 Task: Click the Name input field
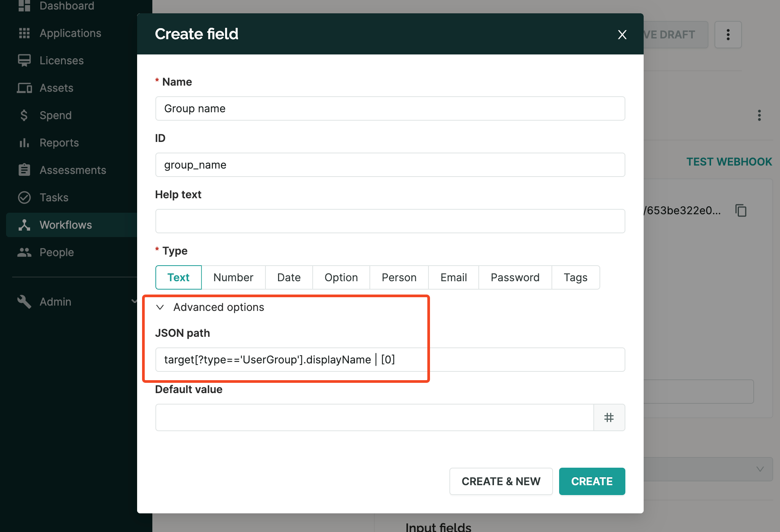(x=390, y=108)
